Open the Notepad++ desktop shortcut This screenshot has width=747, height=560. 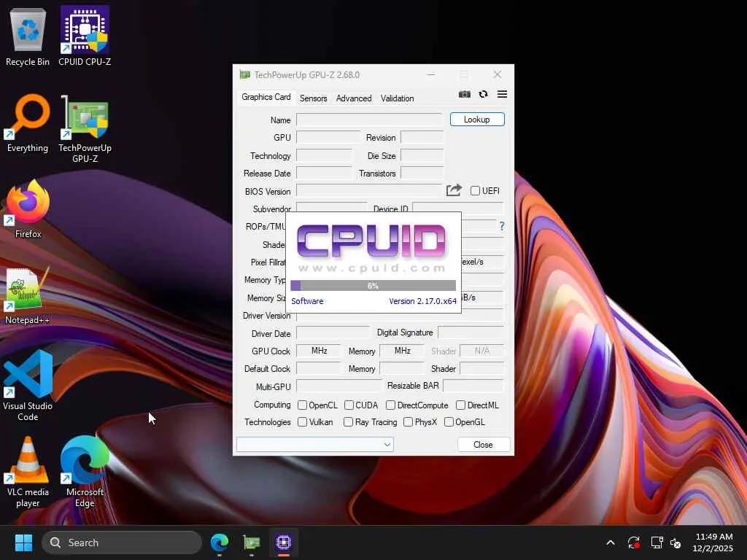click(28, 295)
